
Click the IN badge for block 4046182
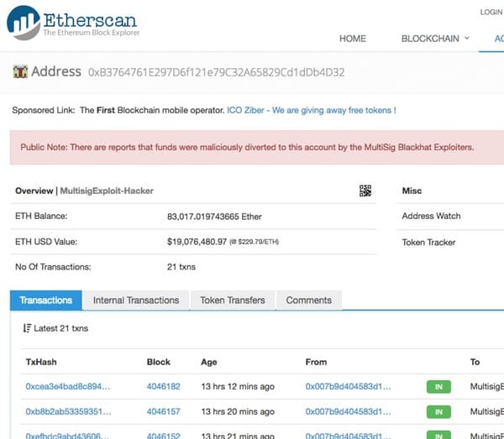click(x=438, y=387)
